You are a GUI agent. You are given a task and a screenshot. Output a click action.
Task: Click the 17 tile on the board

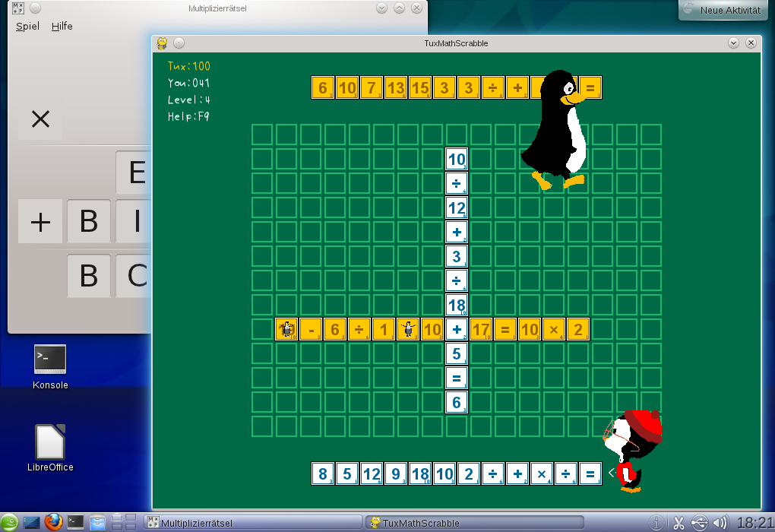click(481, 329)
